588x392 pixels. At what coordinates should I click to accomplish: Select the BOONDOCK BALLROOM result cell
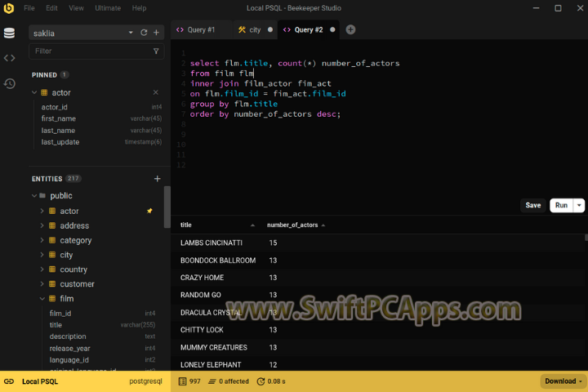coord(218,261)
